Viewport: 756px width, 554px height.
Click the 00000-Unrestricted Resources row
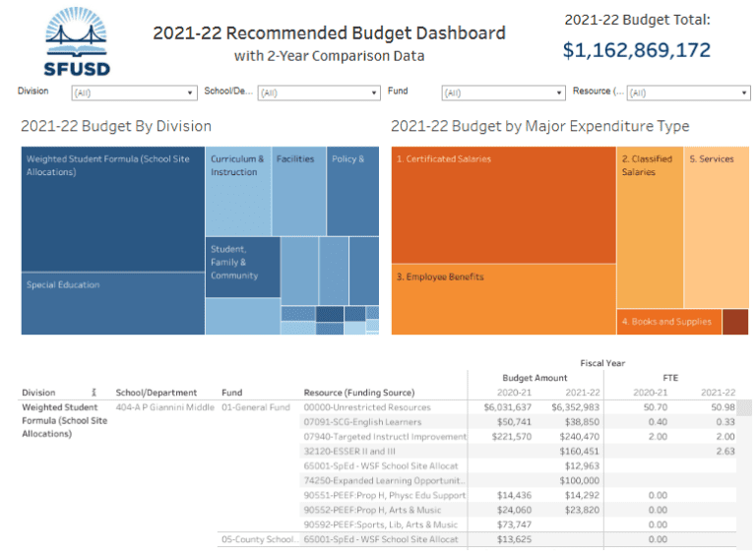click(367, 407)
